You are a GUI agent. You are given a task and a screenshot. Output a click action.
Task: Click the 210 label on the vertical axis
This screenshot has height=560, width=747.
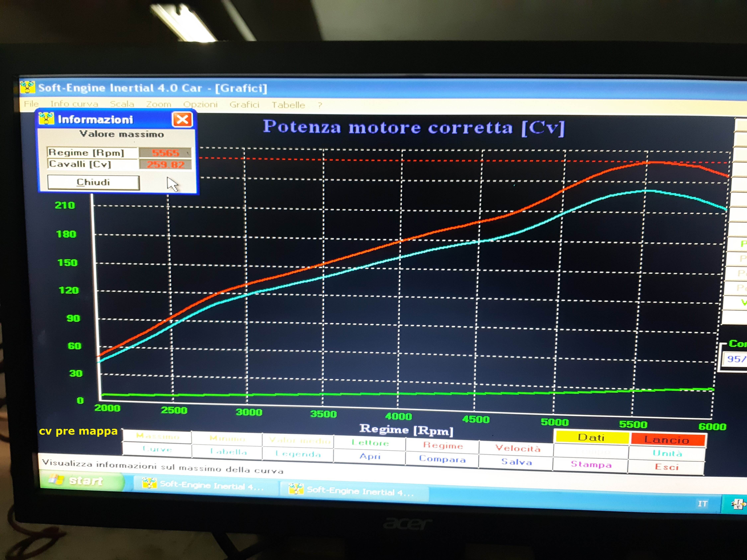(65, 205)
